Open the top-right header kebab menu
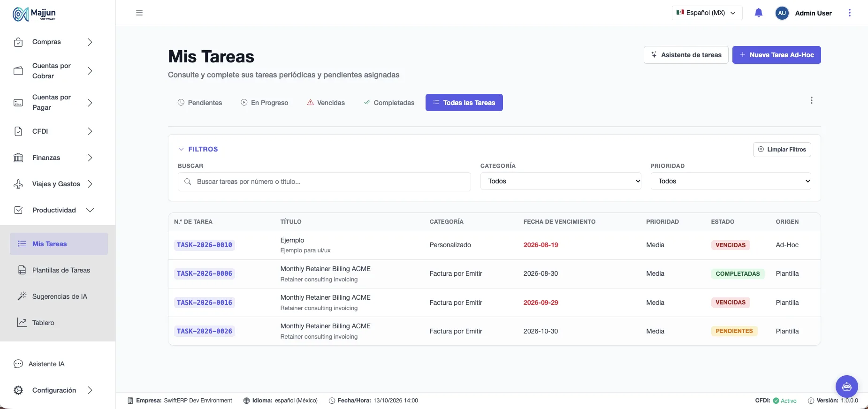868x409 pixels. pyautogui.click(x=849, y=13)
